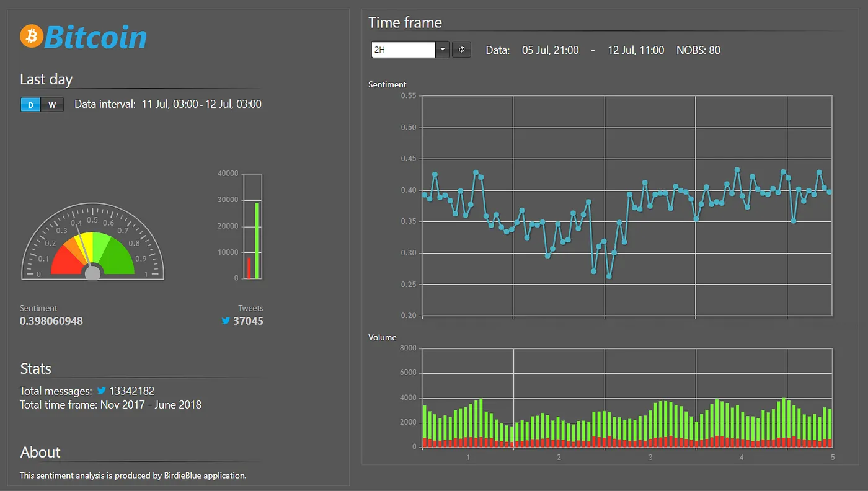Click the BirdieBlue application credit text

pyautogui.click(x=133, y=476)
